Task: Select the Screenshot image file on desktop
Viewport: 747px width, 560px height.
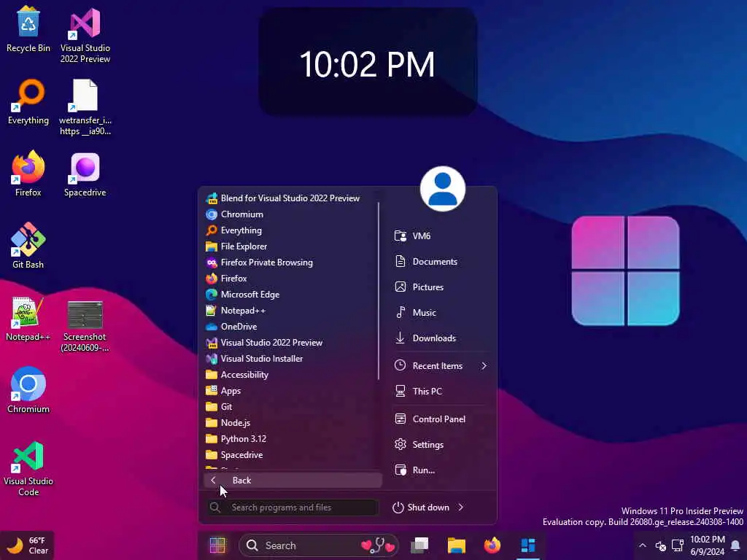Action: coord(85,326)
